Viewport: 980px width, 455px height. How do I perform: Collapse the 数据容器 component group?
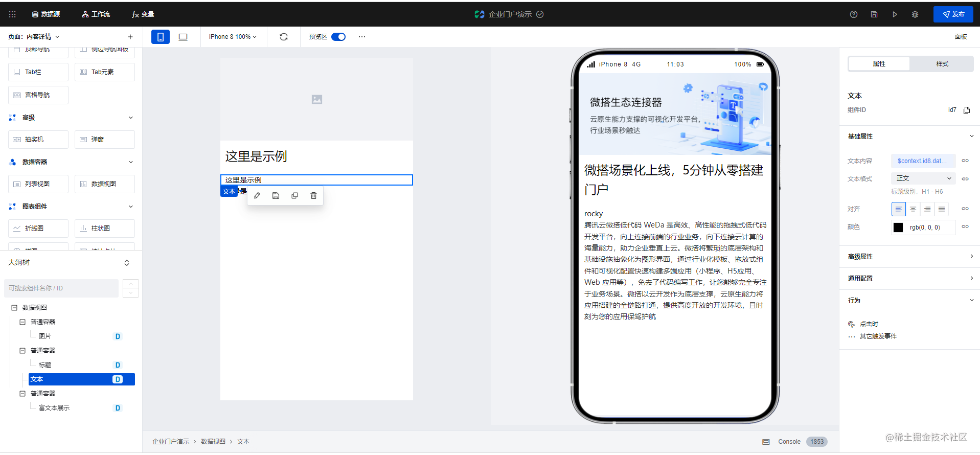click(131, 162)
